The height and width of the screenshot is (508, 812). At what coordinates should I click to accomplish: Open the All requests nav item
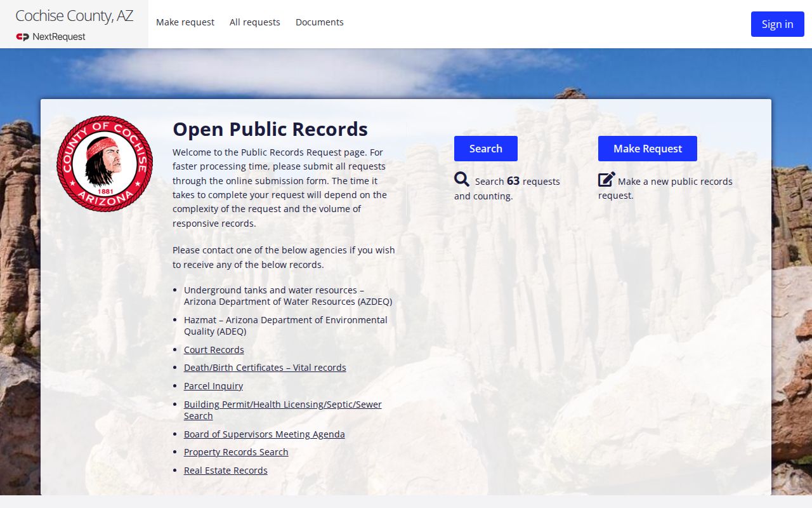255,22
